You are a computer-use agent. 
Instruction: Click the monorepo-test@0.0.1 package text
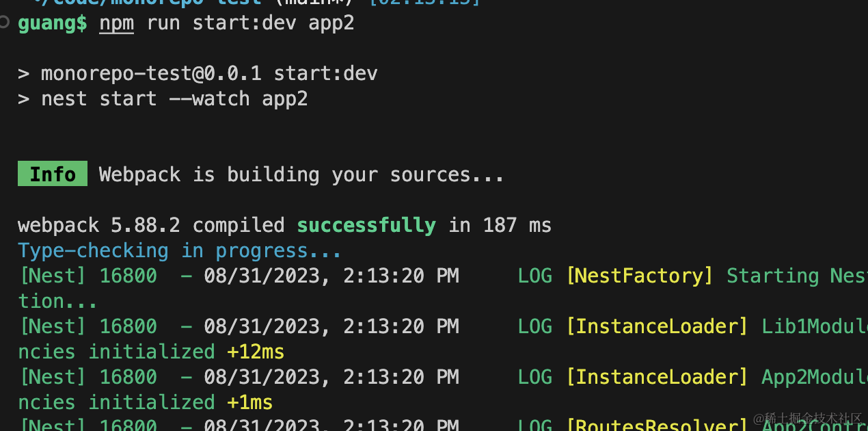[151, 74]
